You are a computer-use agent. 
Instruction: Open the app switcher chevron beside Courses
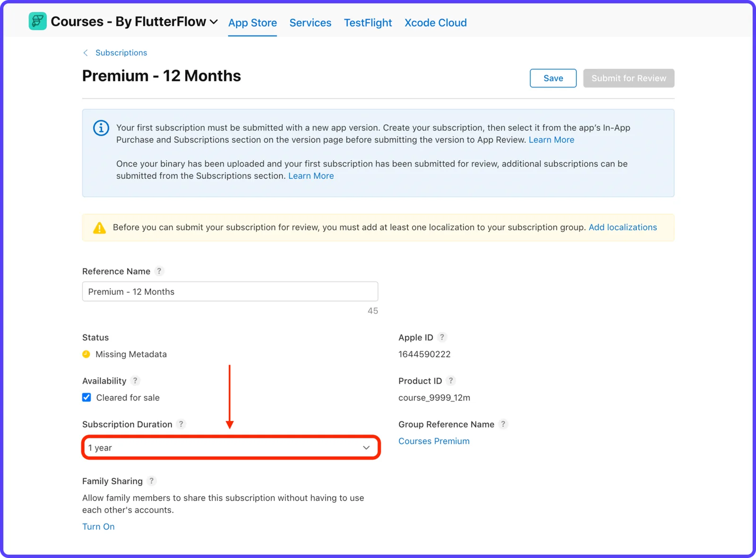(x=214, y=22)
